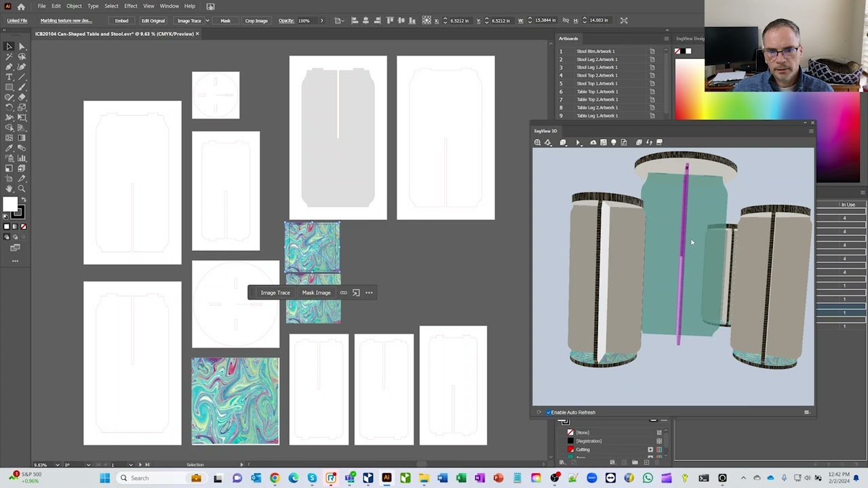The height and width of the screenshot is (488, 868).
Task: Open more options in floating task bar
Action: pos(369,293)
